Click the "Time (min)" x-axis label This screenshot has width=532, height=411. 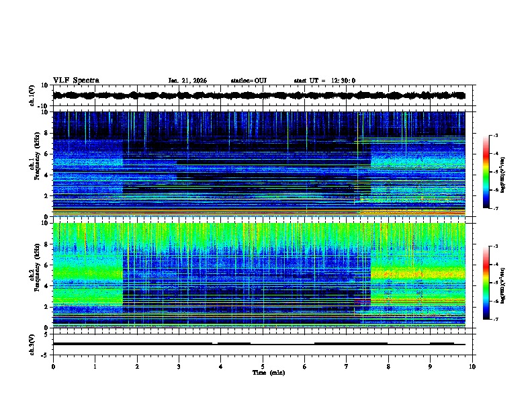pos(269,373)
